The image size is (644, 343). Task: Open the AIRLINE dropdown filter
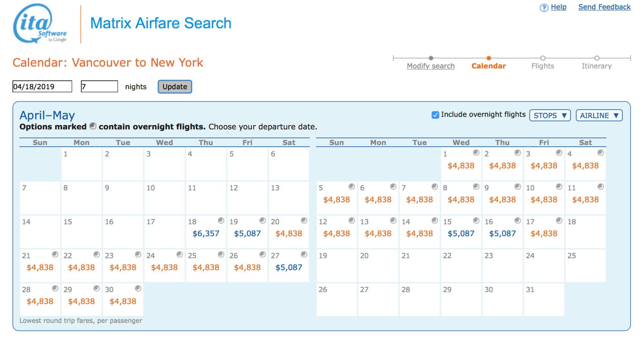click(x=599, y=115)
